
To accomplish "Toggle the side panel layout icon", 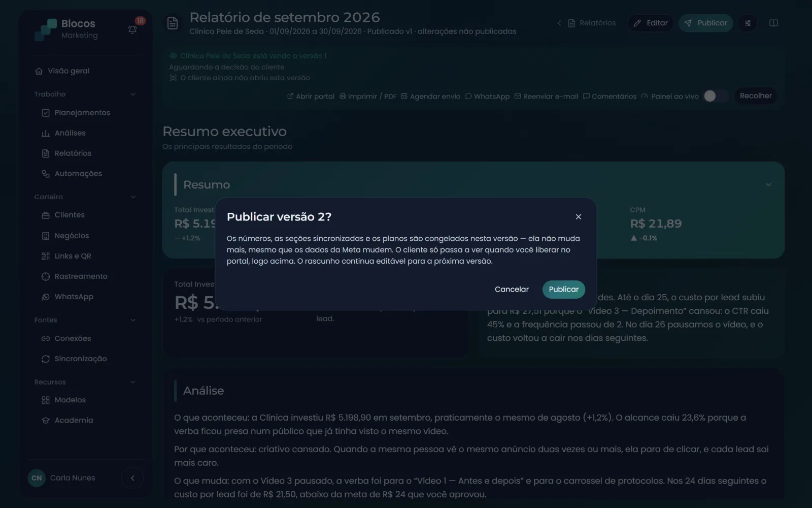I will (773, 23).
